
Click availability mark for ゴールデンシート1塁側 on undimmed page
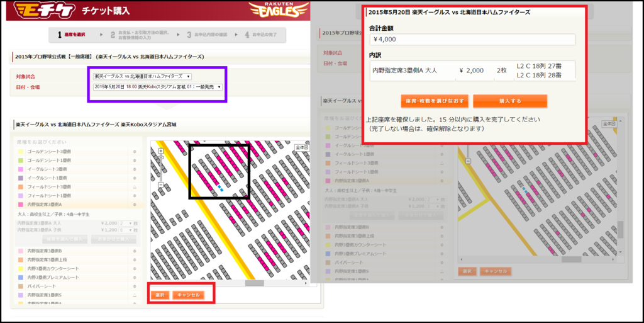tap(135, 161)
